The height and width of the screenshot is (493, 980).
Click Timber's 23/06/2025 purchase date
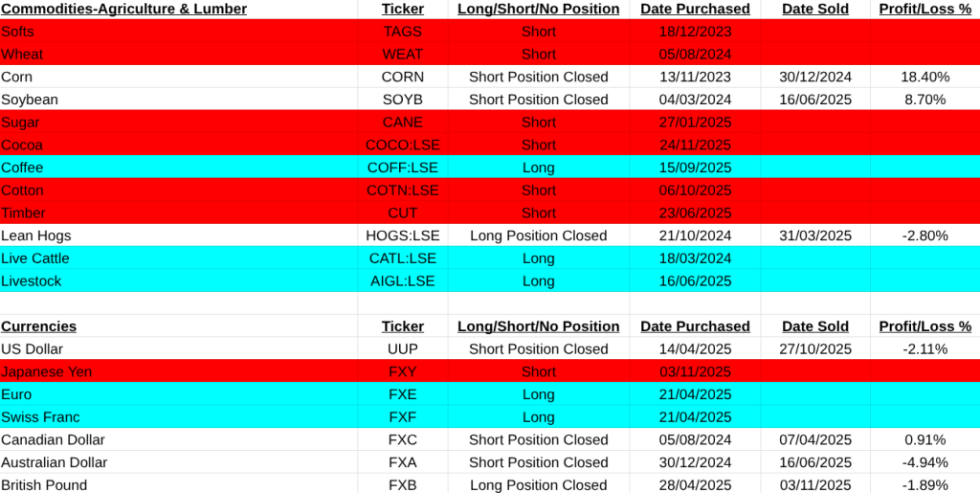pyautogui.click(x=695, y=213)
